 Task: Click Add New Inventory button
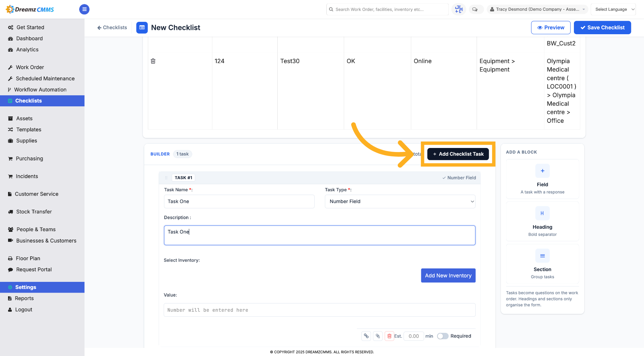point(448,275)
